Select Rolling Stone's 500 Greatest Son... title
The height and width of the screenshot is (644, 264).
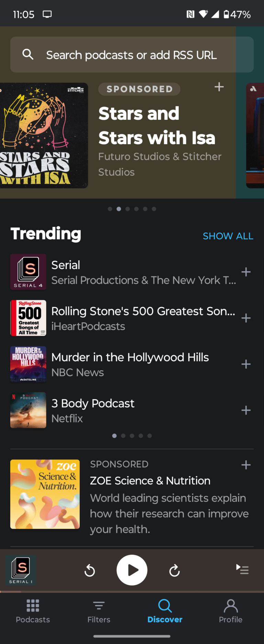[x=143, y=311]
